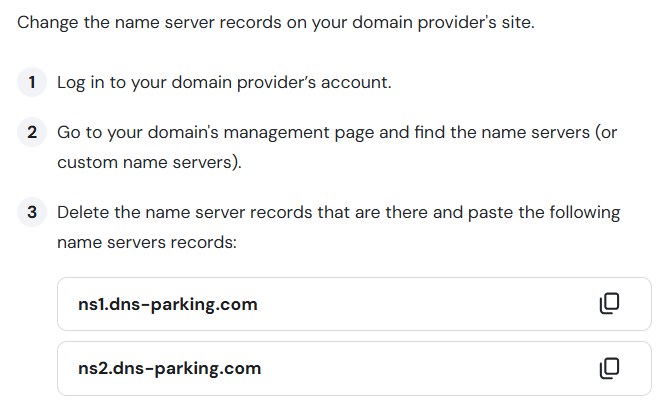
Task: Copy the ns2.dns-parking.com name server
Action: [609, 368]
